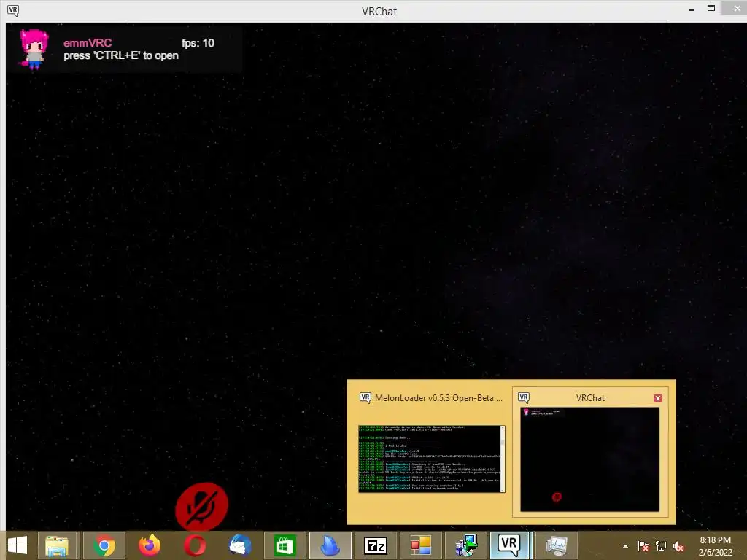The width and height of the screenshot is (747, 560).
Task: Select the MelonLoader console preview thumbnail
Action: point(432,459)
